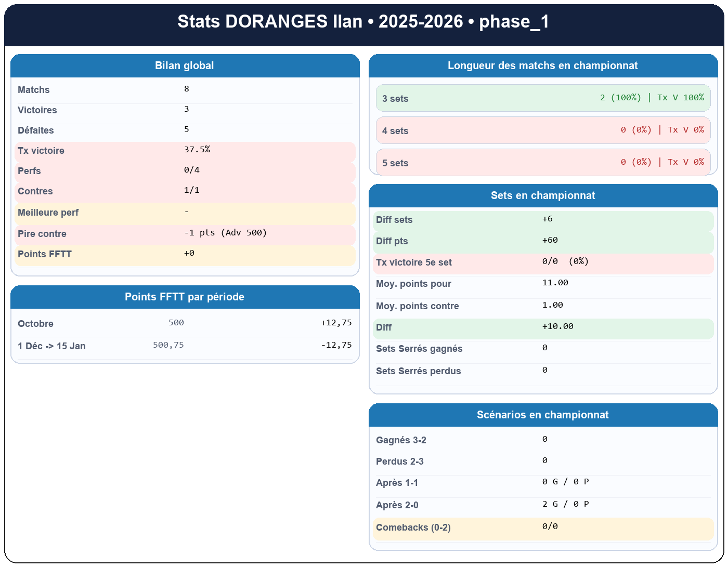Click the Comebacks (0-2) highlighted row
This screenshot has height=567, width=728.
[543, 528]
